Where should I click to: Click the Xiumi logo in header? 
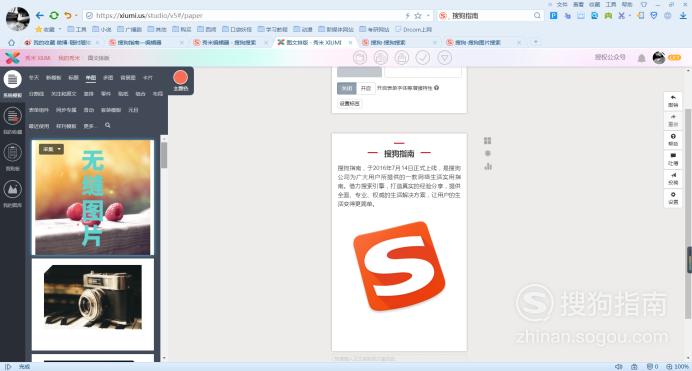[x=13, y=58]
